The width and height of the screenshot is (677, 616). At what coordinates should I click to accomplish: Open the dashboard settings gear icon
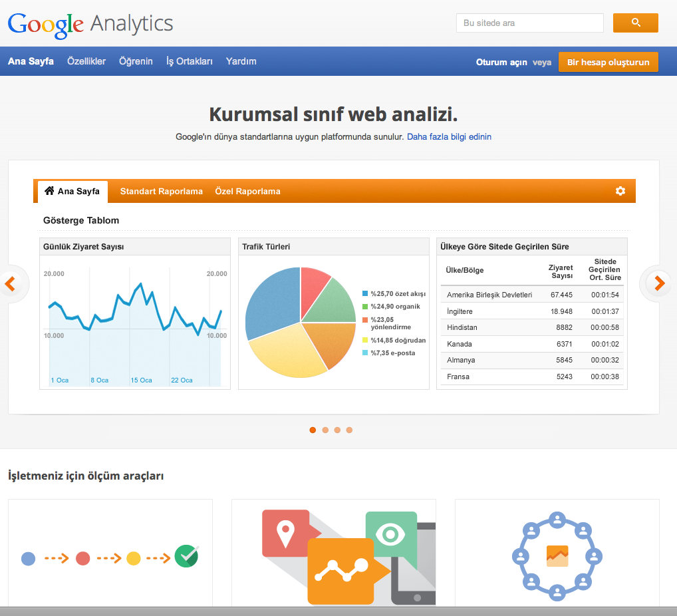tap(620, 191)
